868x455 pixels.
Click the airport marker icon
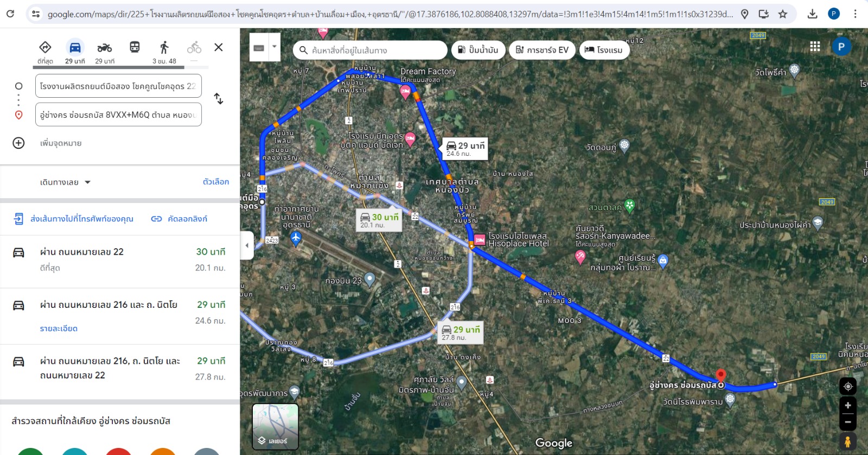point(296,237)
